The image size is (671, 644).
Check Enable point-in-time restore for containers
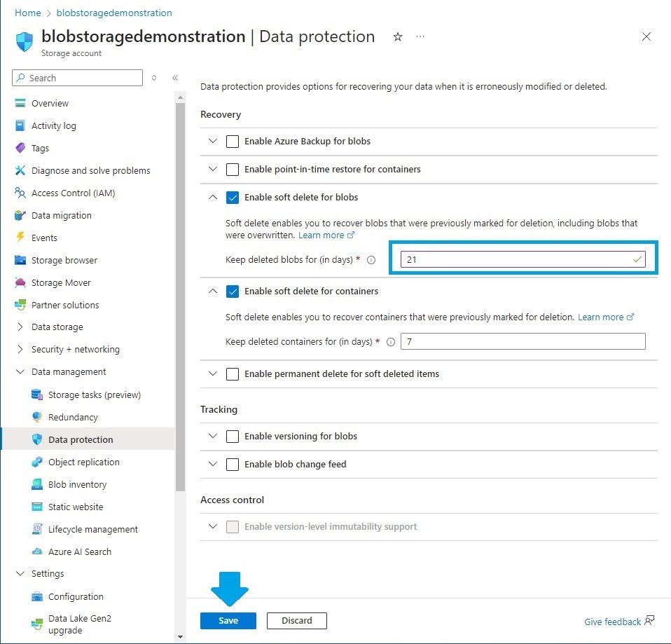point(233,169)
